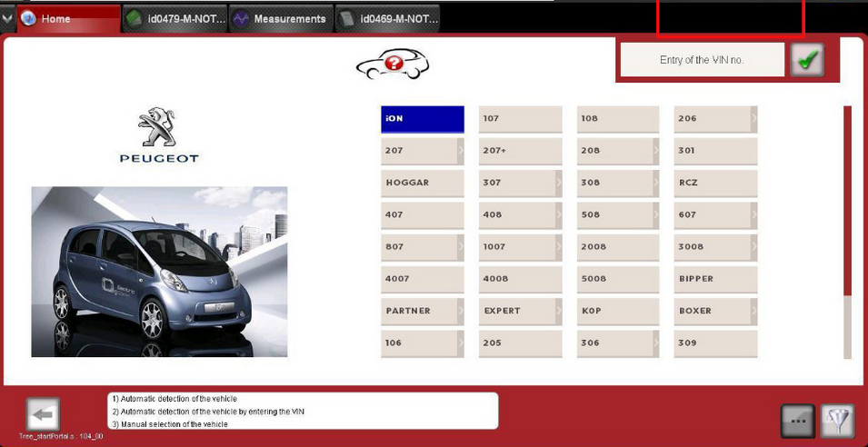868x447 pixels.
Task: Select the BIPPER vehicle model
Action: (715, 280)
